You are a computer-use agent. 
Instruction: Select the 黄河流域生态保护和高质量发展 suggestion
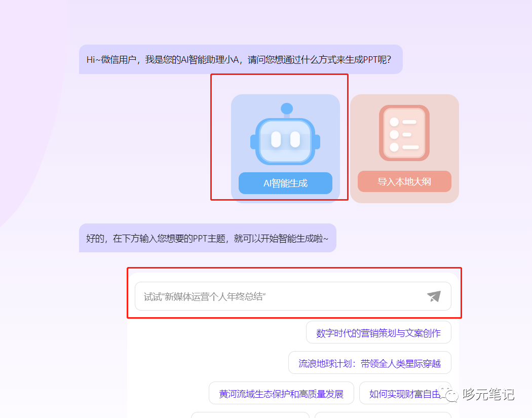click(281, 393)
